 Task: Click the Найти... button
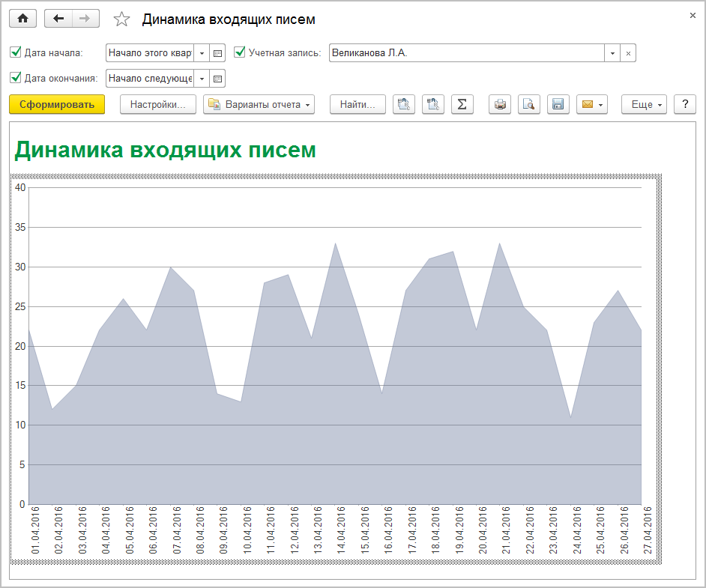click(x=357, y=104)
